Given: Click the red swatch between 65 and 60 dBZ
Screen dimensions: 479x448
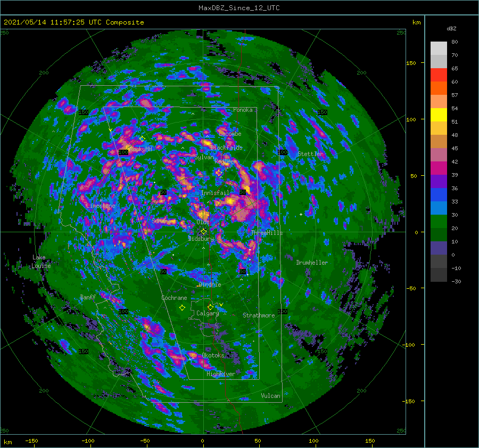Looking at the screenshot, I should (x=439, y=75).
